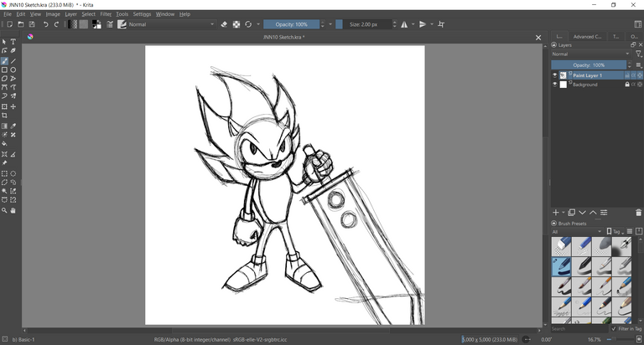Redo the last undone action
The width and height of the screenshot is (644, 345).
(x=57, y=24)
